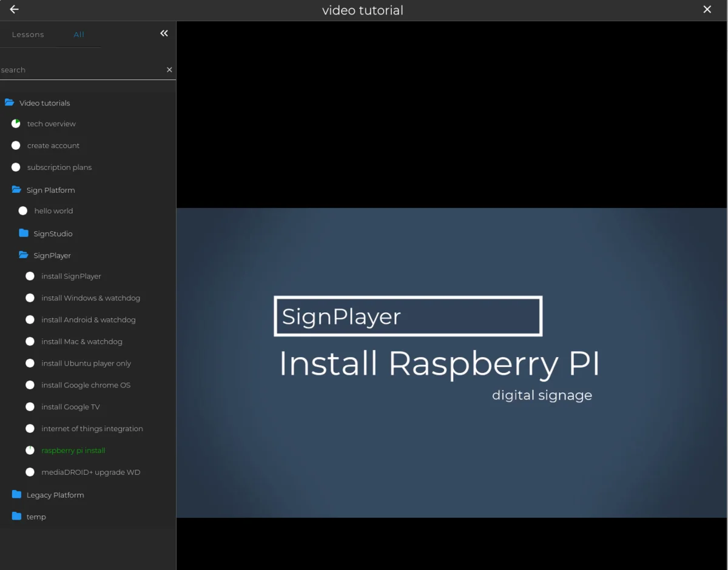Click the circle beside install SignPlayer
This screenshot has width=728, height=570.
tap(30, 276)
